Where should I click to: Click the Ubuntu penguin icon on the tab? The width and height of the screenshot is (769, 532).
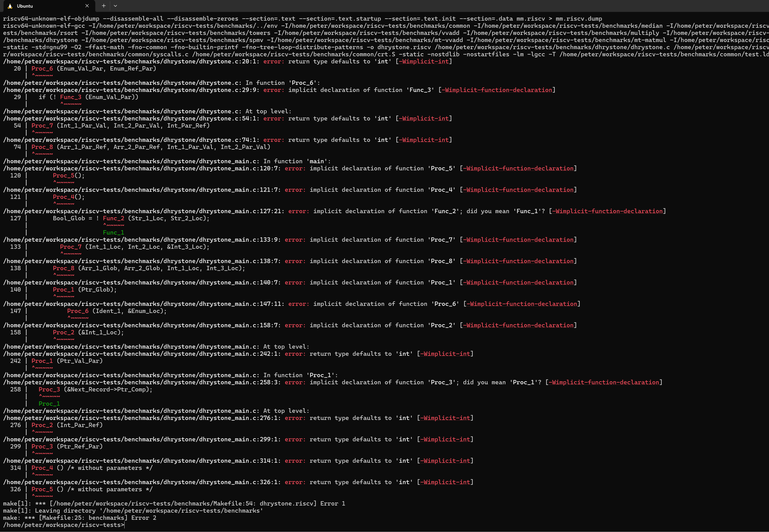coord(10,6)
